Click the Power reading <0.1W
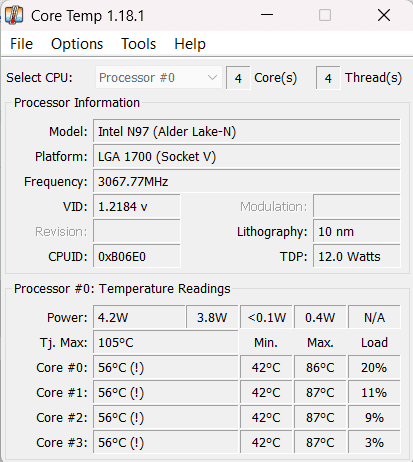 (266, 317)
